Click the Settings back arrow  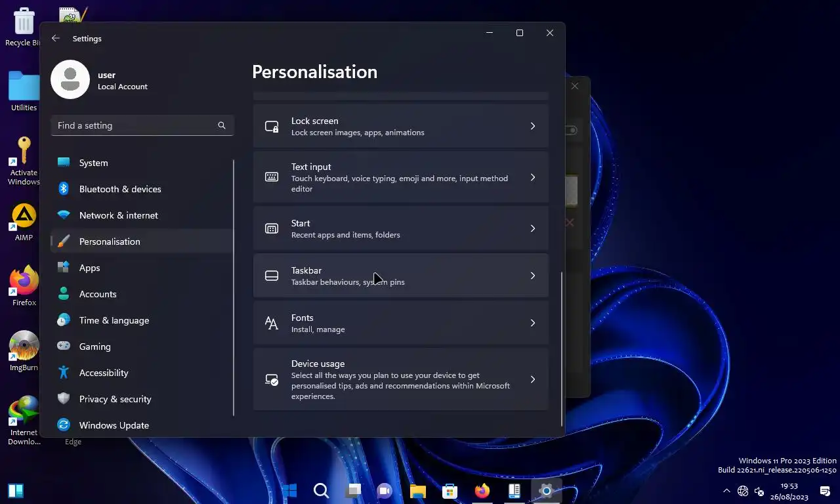pyautogui.click(x=56, y=38)
